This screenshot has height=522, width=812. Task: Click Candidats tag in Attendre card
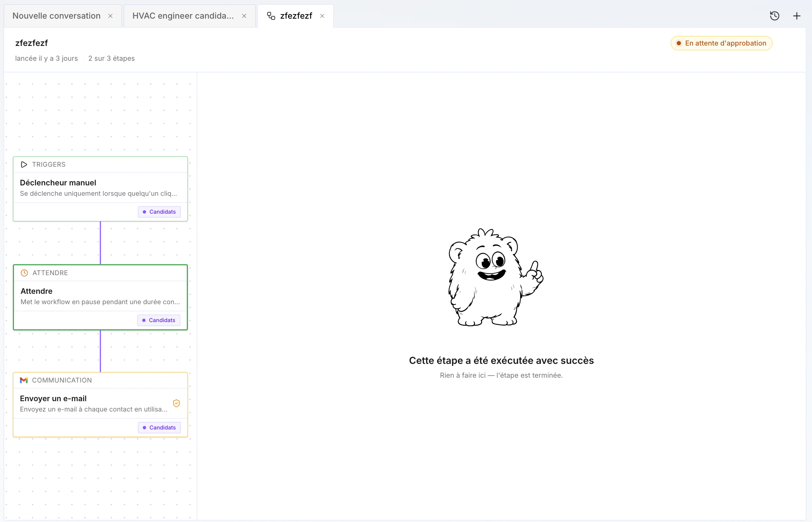tap(159, 320)
